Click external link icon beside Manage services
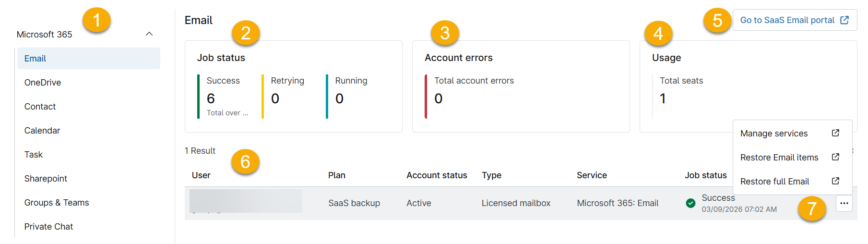The height and width of the screenshot is (244, 868). [x=835, y=133]
